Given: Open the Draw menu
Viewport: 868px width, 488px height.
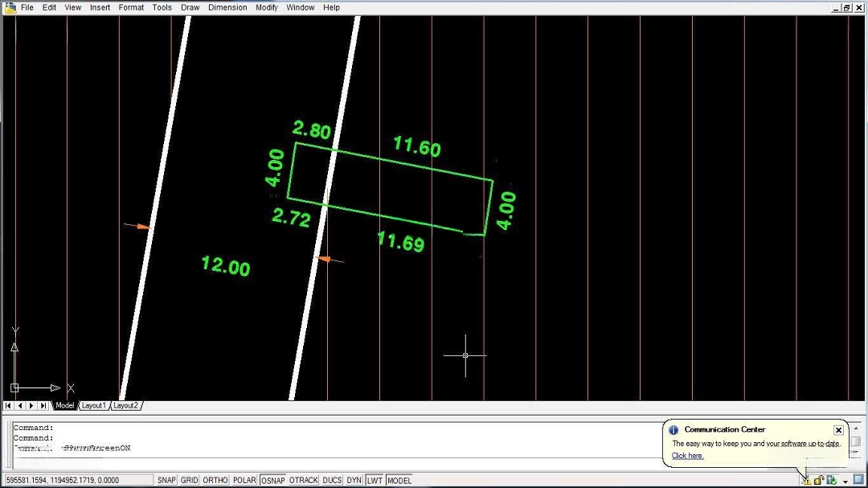Looking at the screenshot, I should 190,7.
